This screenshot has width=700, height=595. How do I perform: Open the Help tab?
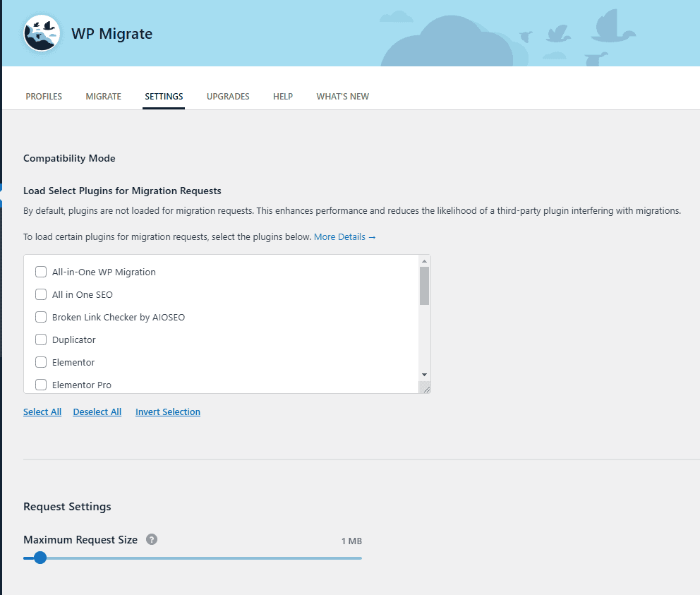click(283, 97)
